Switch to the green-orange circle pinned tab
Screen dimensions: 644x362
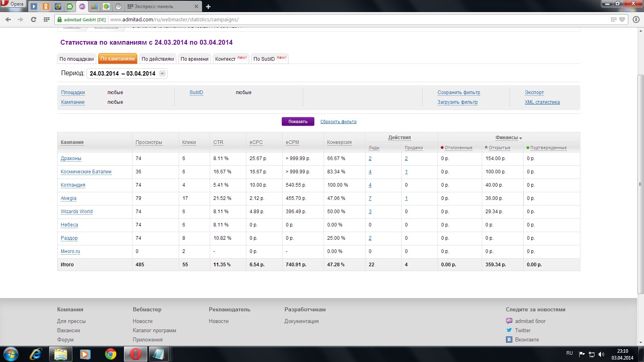106,6
